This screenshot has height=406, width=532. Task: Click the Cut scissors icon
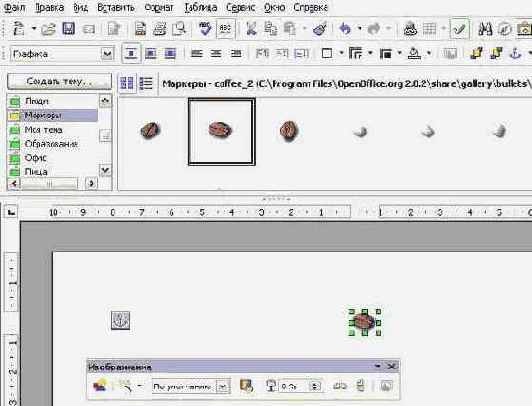251,29
